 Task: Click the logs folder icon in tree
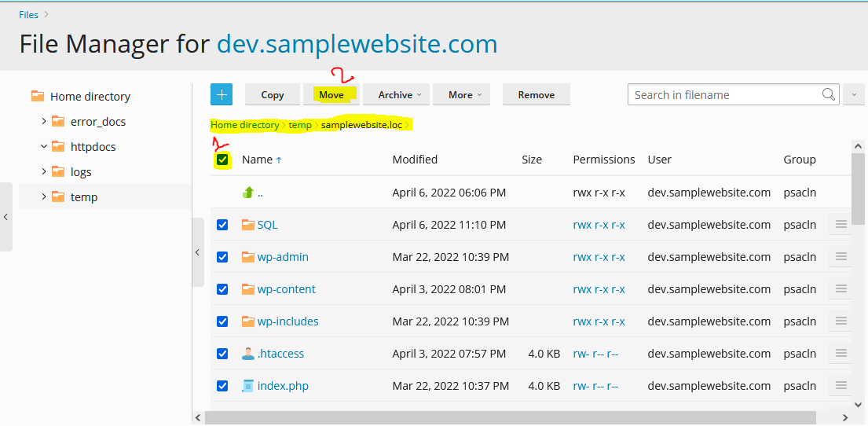coord(58,171)
